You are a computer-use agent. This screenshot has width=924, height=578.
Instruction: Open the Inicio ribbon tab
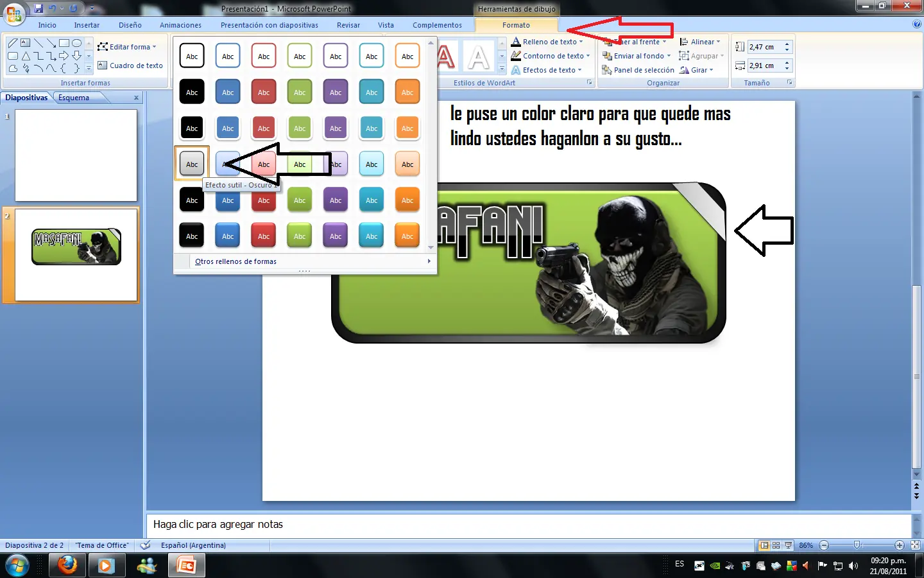click(x=47, y=25)
